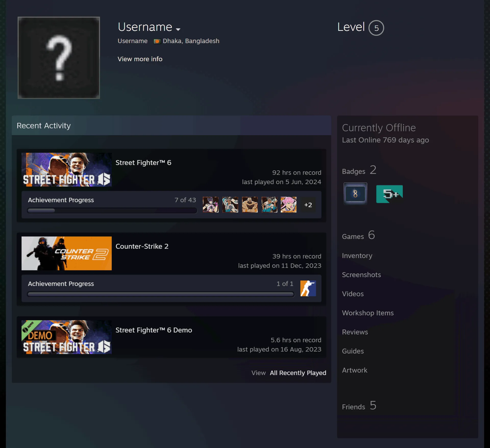Click the 'Dhaka, Bangladesh' location text
This screenshot has width=490, height=448.
tap(191, 41)
